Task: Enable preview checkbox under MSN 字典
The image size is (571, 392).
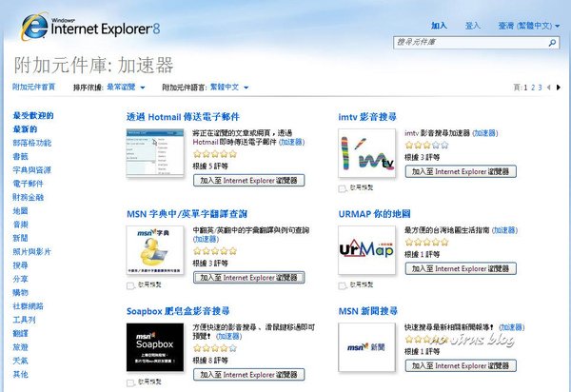Action: tap(130, 285)
